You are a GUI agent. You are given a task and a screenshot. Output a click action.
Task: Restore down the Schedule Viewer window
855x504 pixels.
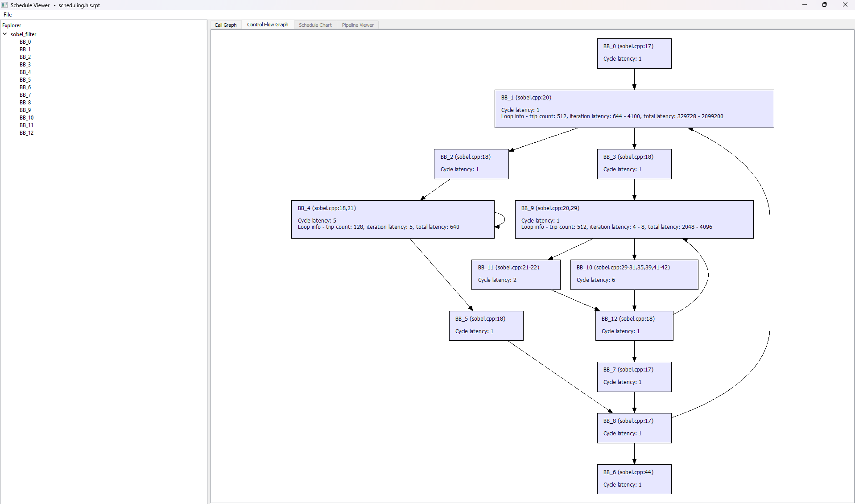825,5
